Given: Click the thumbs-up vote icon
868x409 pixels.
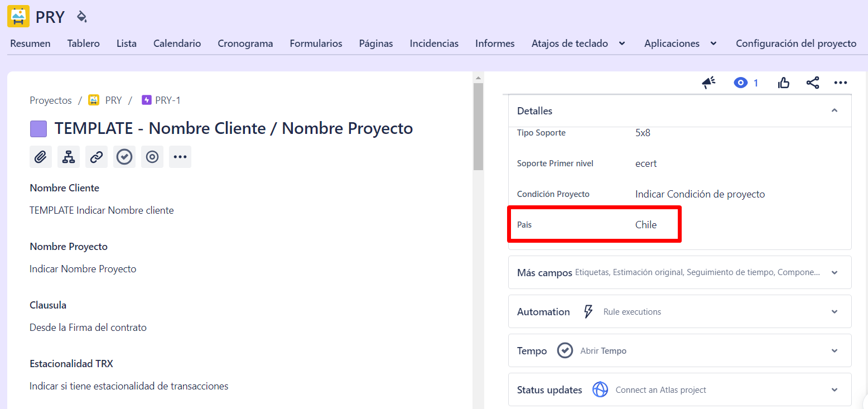Looking at the screenshot, I should 784,83.
